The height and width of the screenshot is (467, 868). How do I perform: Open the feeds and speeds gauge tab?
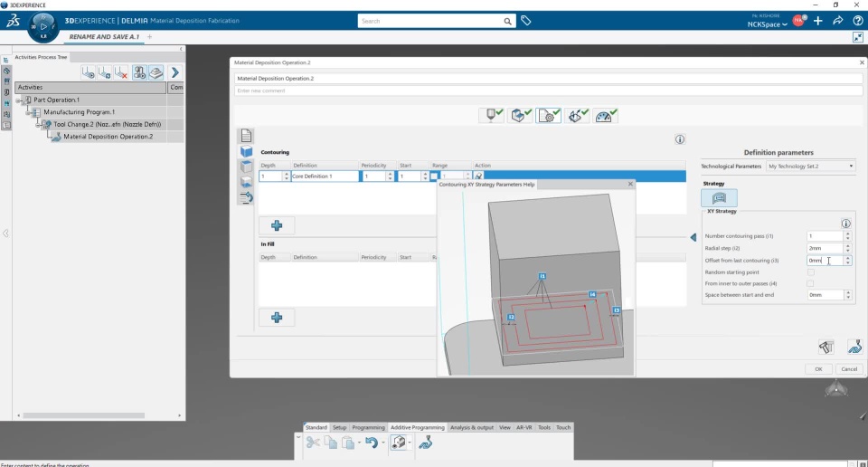pos(606,115)
